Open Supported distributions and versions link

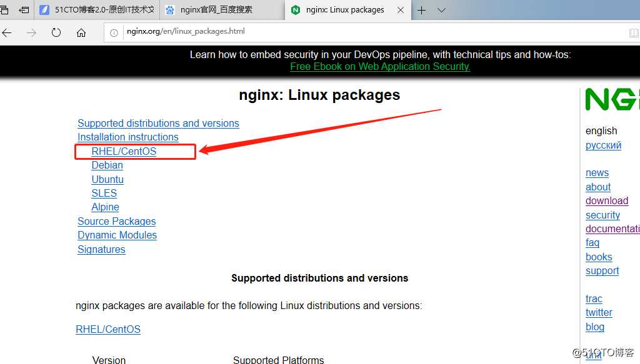click(158, 123)
